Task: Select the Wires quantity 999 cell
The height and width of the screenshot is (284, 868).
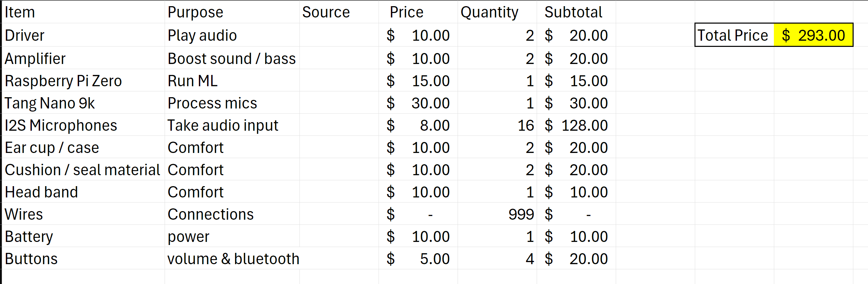Action: (x=497, y=215)
